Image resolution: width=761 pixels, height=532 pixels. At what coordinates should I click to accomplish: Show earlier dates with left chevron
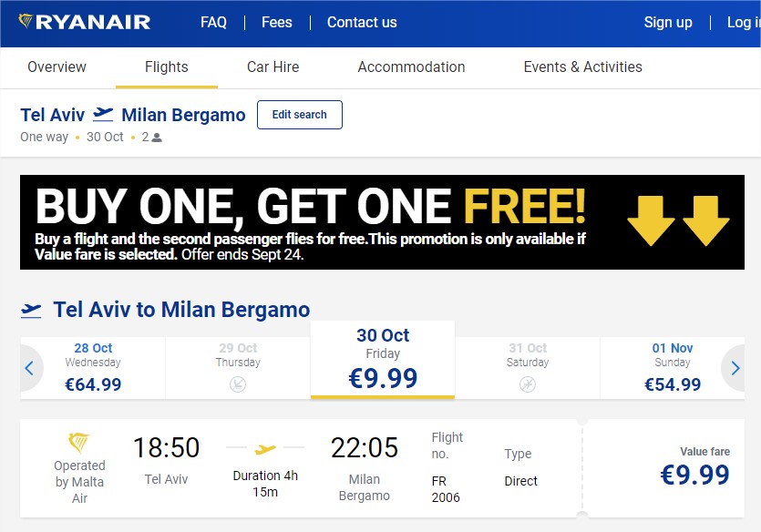29,368
